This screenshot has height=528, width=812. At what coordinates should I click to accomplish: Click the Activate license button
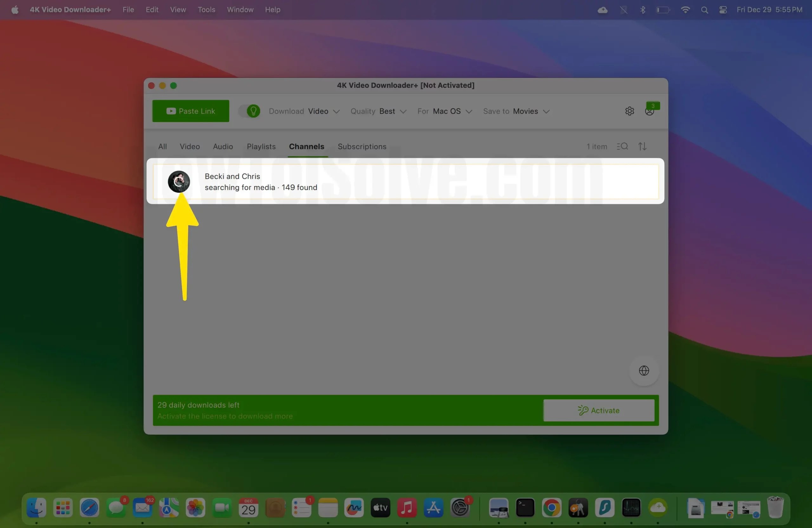(599, 410)
